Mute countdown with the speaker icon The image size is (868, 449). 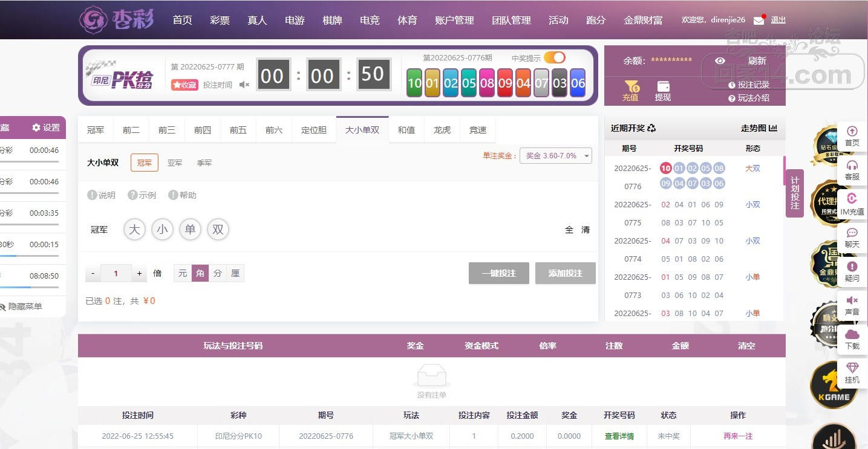[x=244, y=85]
